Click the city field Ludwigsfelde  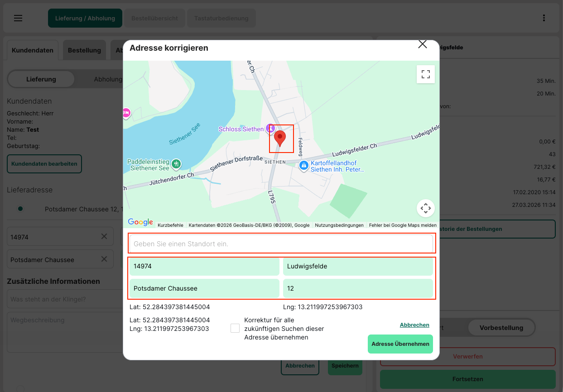[357, 266]
